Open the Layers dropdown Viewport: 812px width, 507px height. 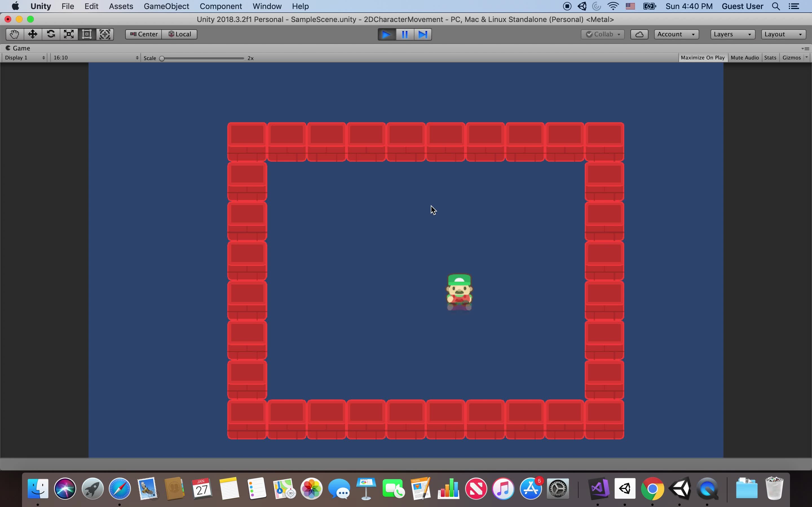point(732,34)
